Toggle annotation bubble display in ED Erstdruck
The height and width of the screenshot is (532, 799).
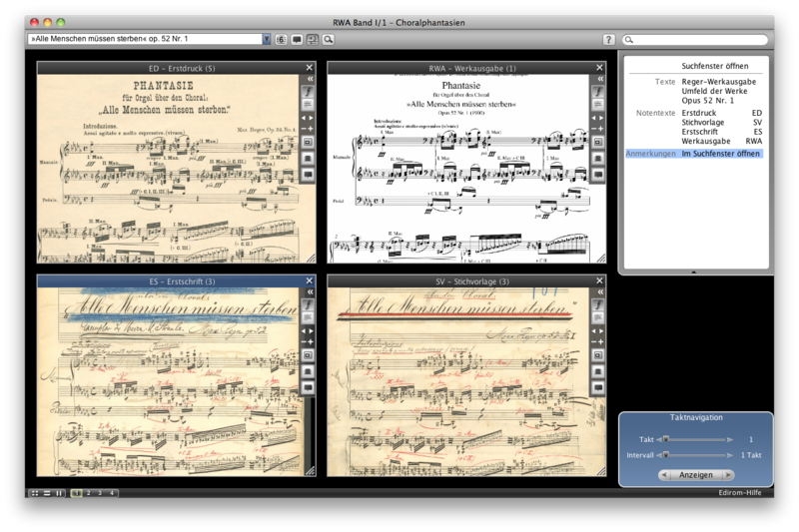point(310,175)
